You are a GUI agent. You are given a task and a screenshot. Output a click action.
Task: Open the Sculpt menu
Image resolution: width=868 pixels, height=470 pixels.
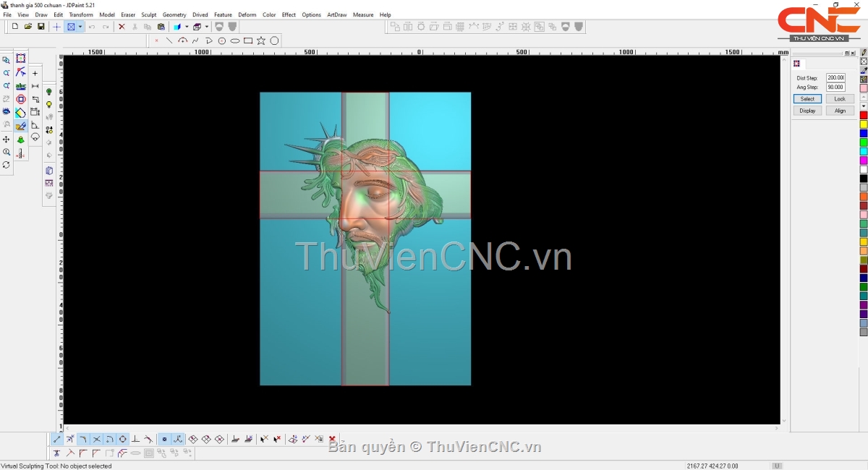[x=148, y=14]
